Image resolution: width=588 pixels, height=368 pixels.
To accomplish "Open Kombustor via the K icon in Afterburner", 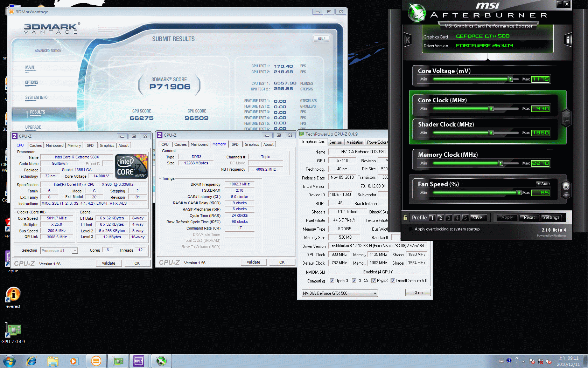I will click(x=407, y=40).
